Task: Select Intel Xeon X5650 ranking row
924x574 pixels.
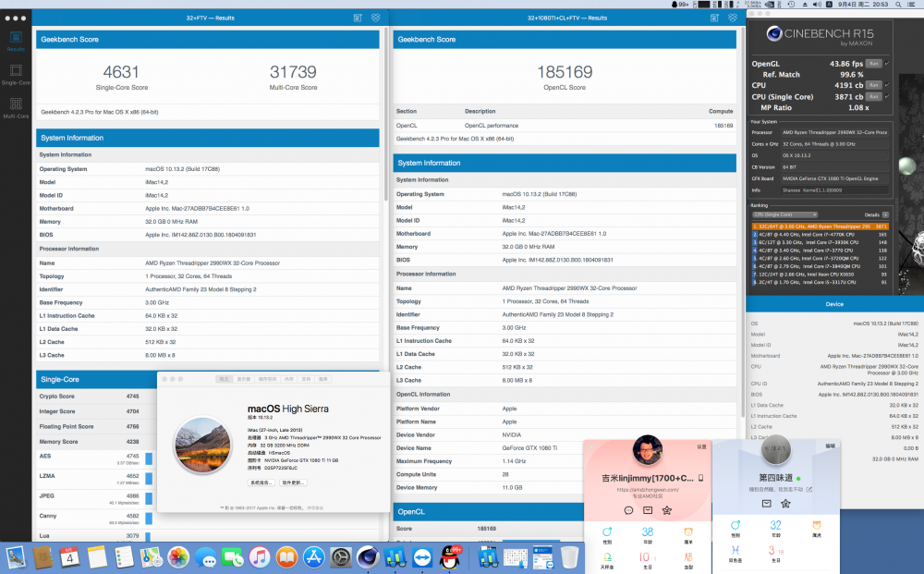Action: coord(820,274)
